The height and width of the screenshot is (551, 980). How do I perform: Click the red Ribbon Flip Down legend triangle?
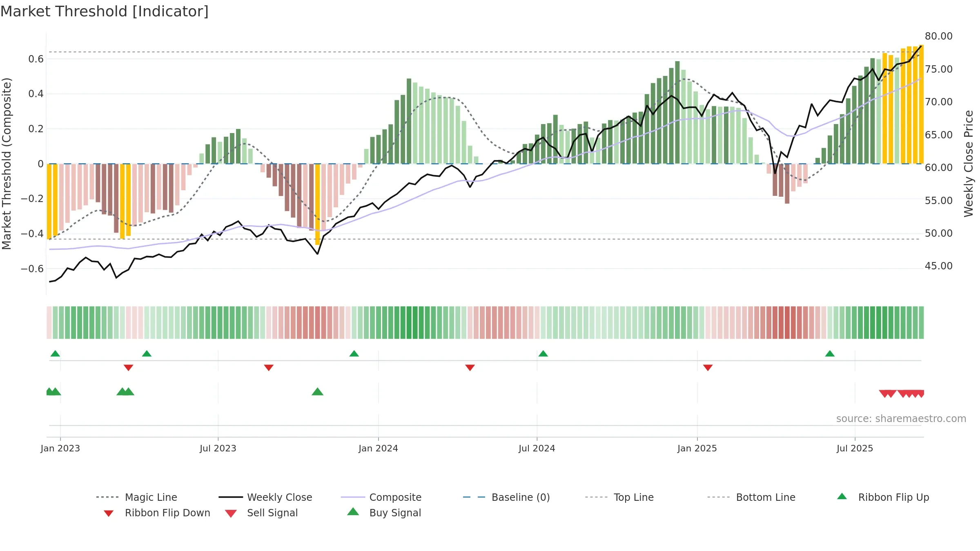click(109, 513)
